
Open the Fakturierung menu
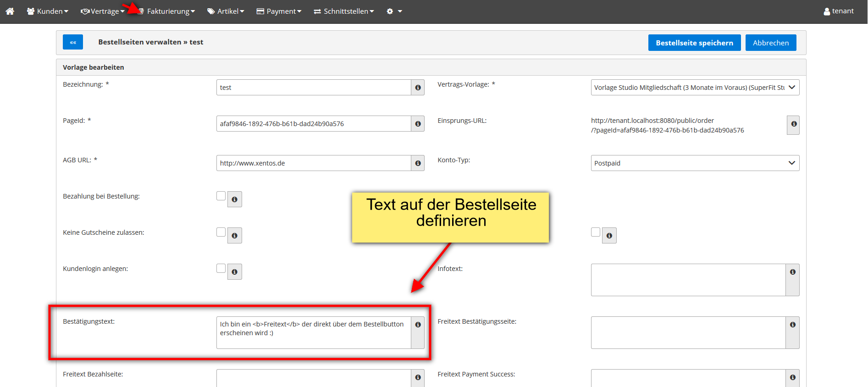coord(166,11)
